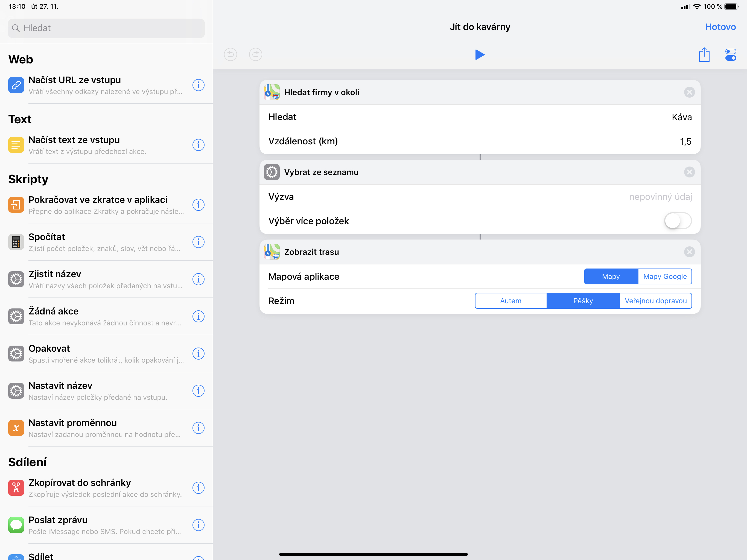Run the shortcut with play button
This screenshot has height=560, width=747.
pyautogui.click(x=480, y=54)
